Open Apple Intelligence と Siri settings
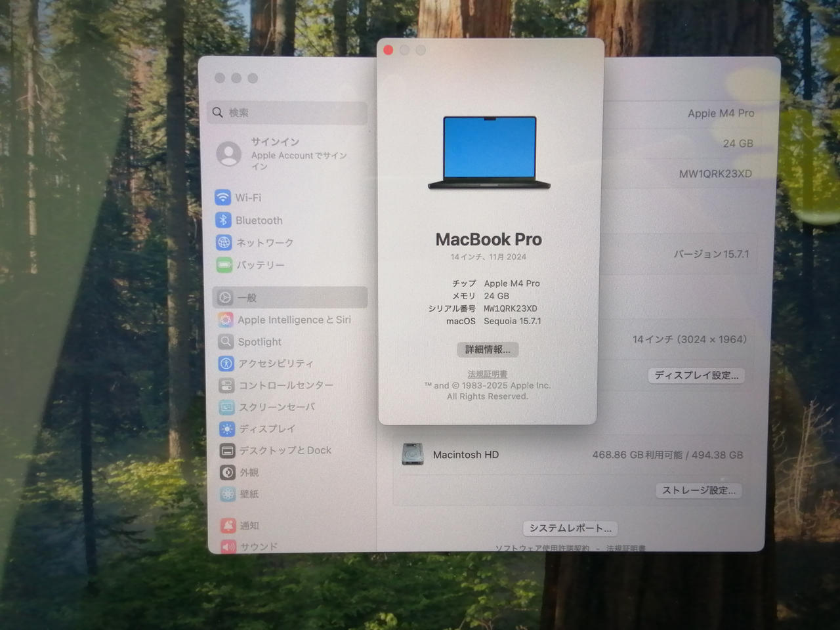Viewport: 840px width, 630px height. [x=293, y=320]
